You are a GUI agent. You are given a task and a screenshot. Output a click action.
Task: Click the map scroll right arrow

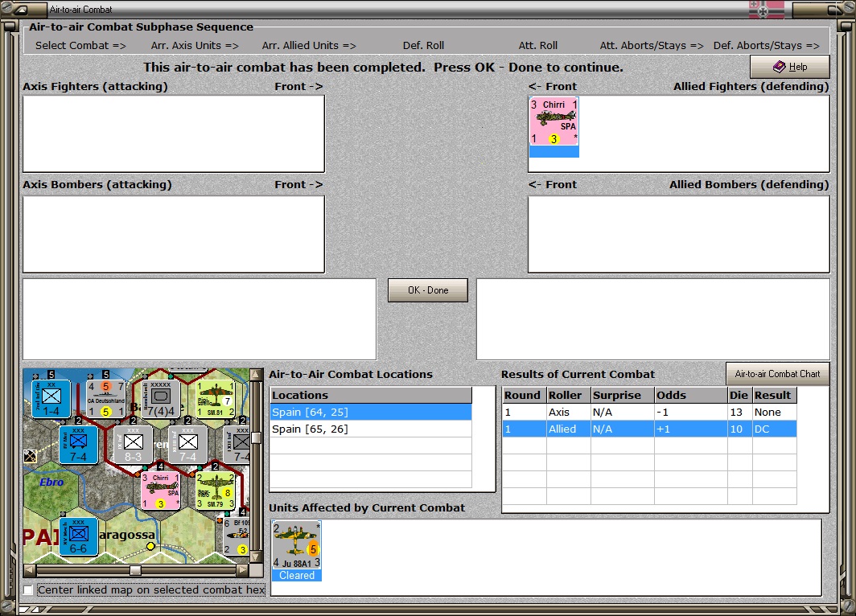click(242, 570)
